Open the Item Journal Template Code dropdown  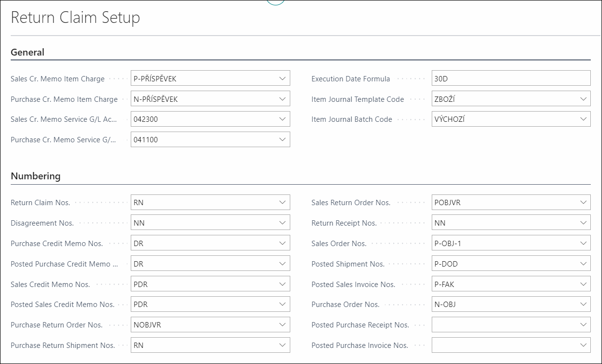583,99
